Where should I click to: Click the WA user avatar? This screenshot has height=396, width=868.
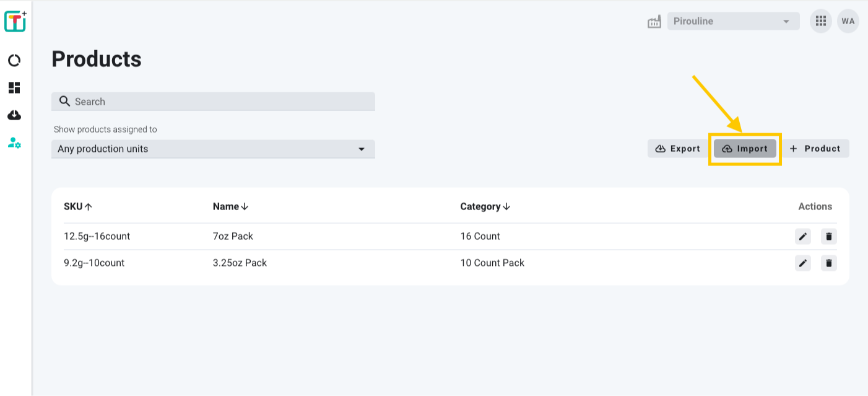848,21
